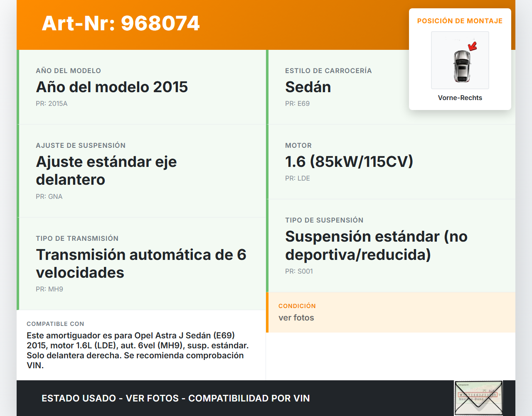Click the TIPO DE SUSPENSIÓN label
The width and height of the screenshot is (532, 416).
coord(324,220)
